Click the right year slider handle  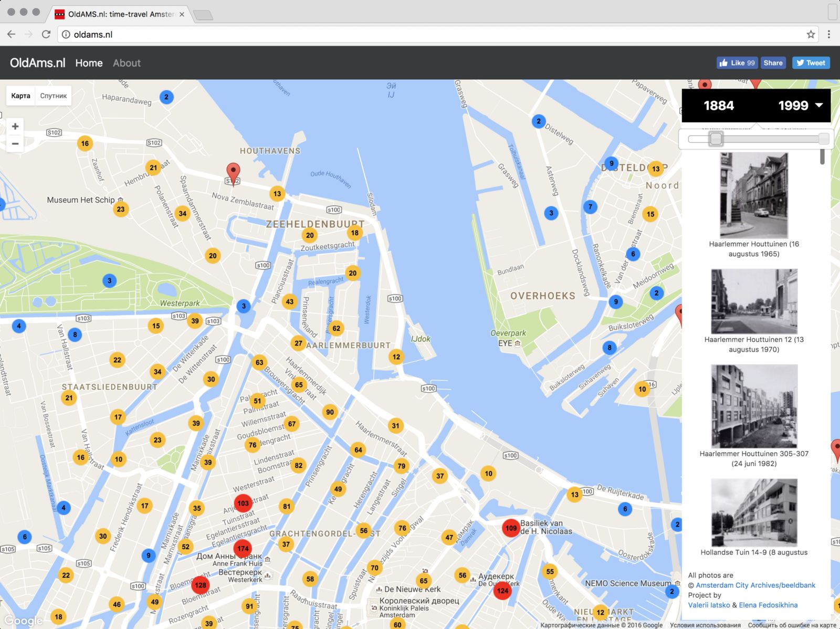point(824,139)
